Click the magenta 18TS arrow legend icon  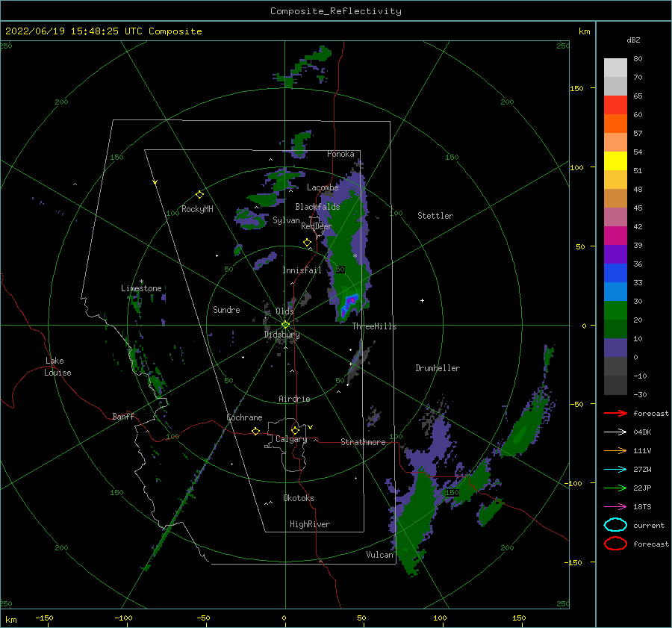coord(615,506)
